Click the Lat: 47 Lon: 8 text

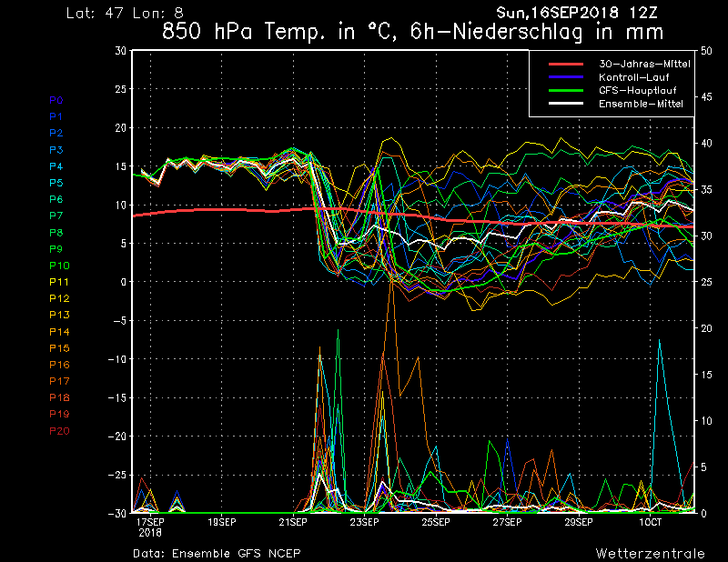pyautogui.click(x=125, y=13)
